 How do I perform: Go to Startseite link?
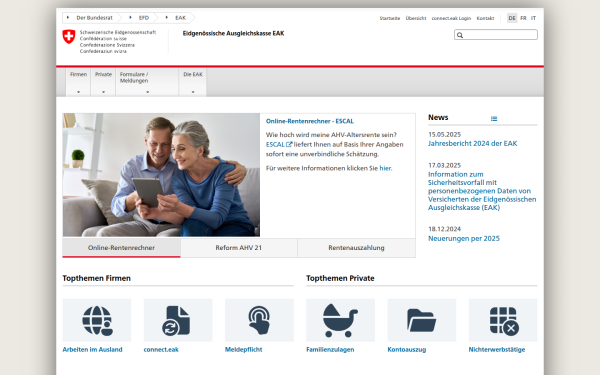[390, 18]
